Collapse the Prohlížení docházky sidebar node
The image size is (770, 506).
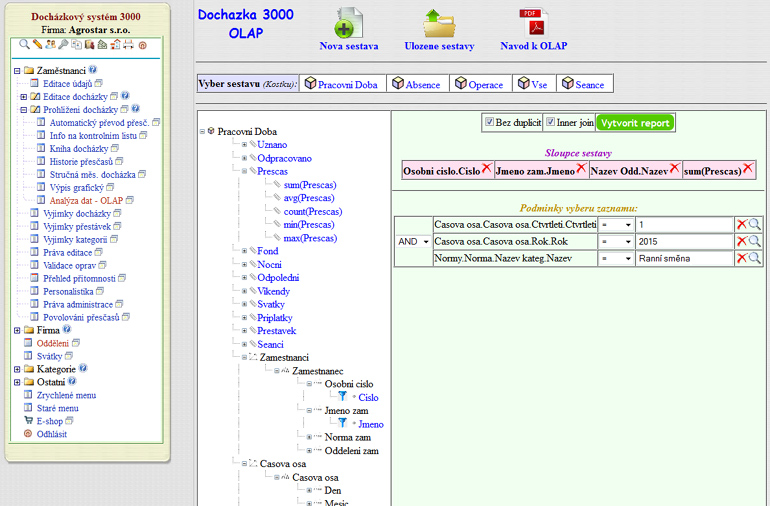coord(24,110)
